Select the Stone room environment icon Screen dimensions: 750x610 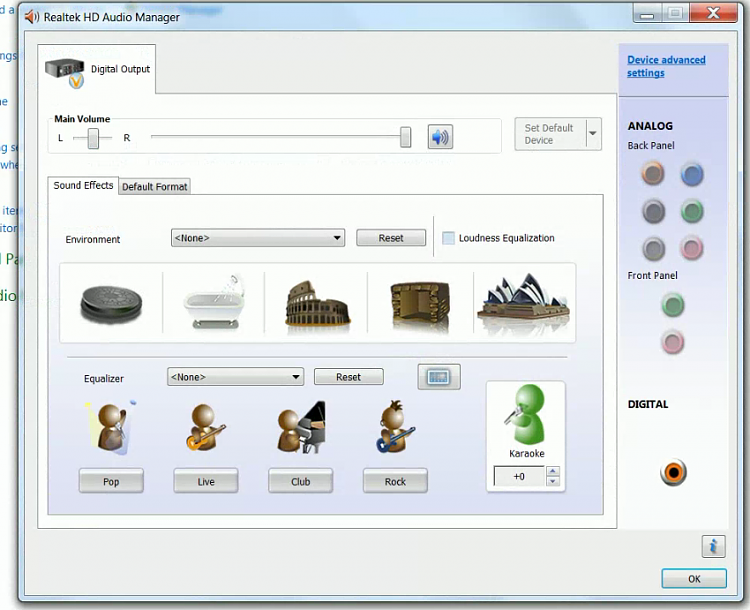420,305
